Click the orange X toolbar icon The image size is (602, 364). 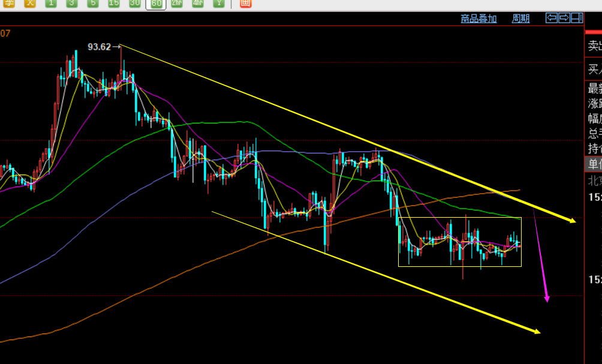(x=30, y=3)
